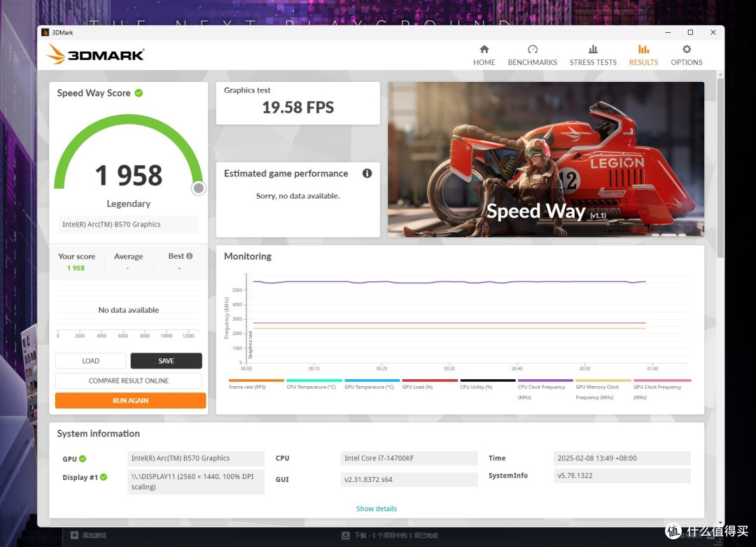The width and height of the screenshot is (756, 547).
Task: Click the download status icon in background window
Action: [x=345, y=535]
